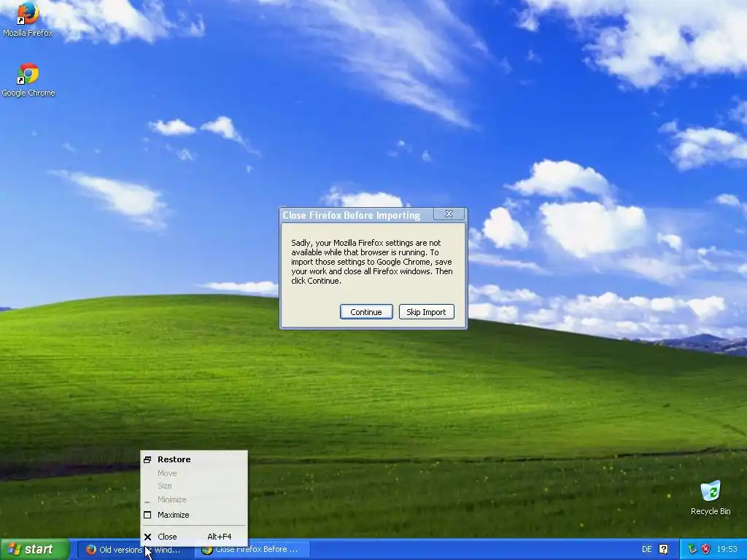Click the Chrome icon on the taskbar button
This screenshot has width=747, height=560.
206,550
